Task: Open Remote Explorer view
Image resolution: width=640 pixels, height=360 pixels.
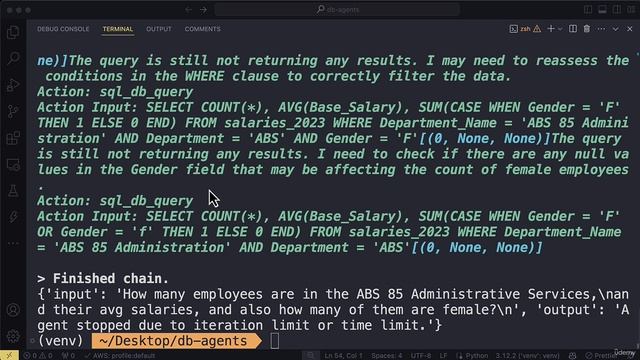Action: click(13, 164)
